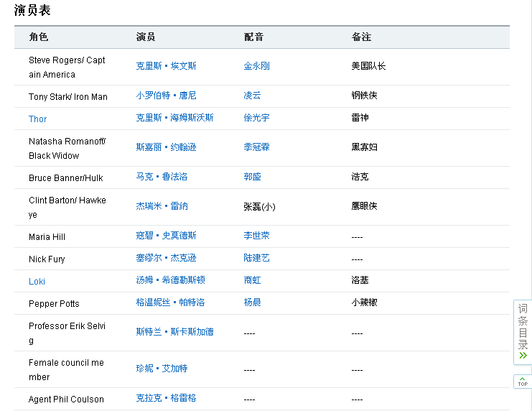
Task: Open actor link 克里斯·海姆斯沃斯
Action: tap(174, 118)
